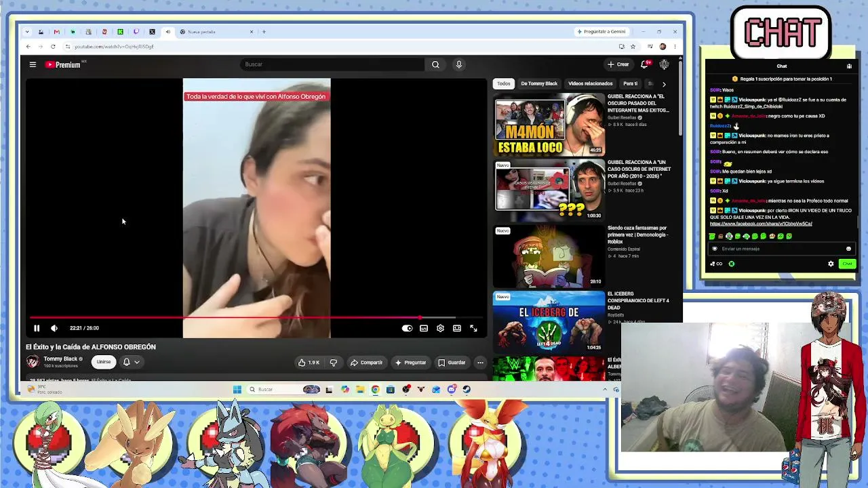The image size is (868, 488).
Task: Bookmark this page with the star
Action: (633, 47)
